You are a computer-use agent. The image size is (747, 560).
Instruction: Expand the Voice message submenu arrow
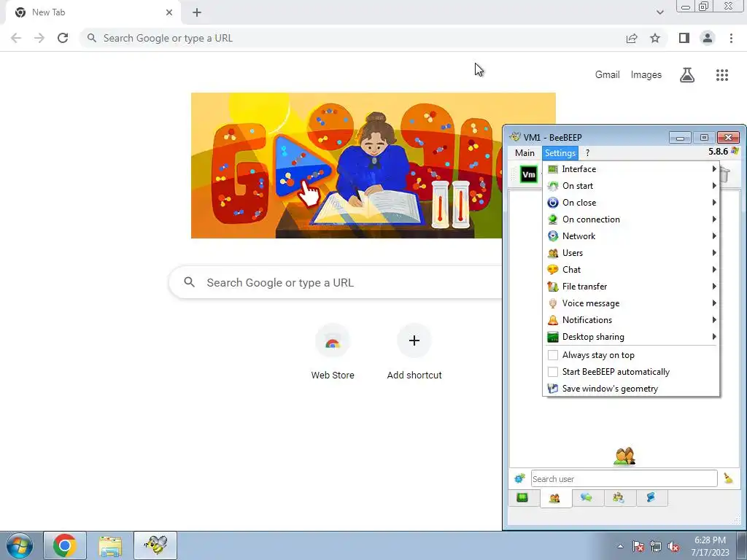click(714, 303)
